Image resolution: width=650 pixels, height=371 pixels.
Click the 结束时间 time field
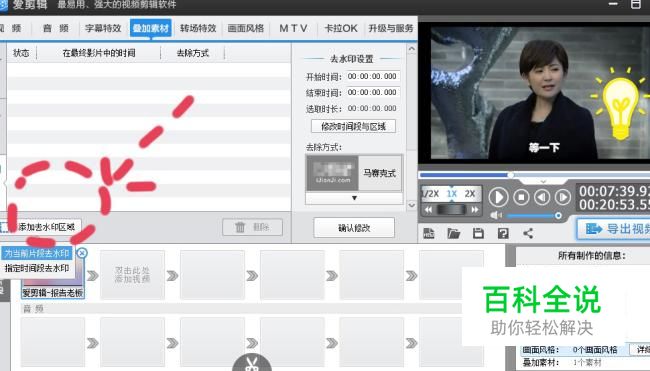click(372, 92)
